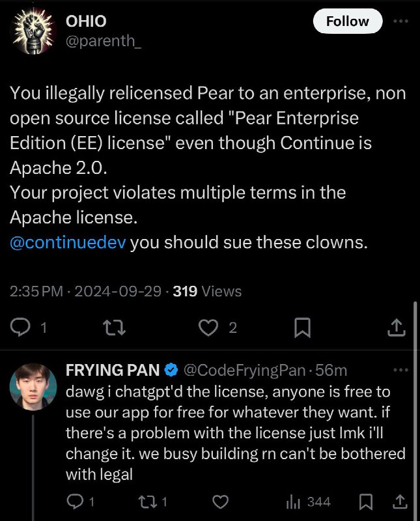Follow the OHIO account
The width and height of the screenshot is (420, 521).
[348, 21]
